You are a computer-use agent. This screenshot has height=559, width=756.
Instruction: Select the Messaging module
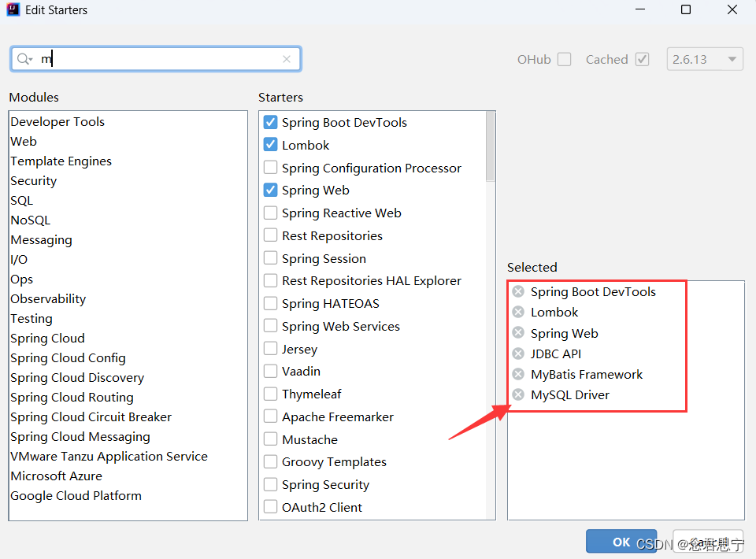pyautogui.click(x=42, y=240)
